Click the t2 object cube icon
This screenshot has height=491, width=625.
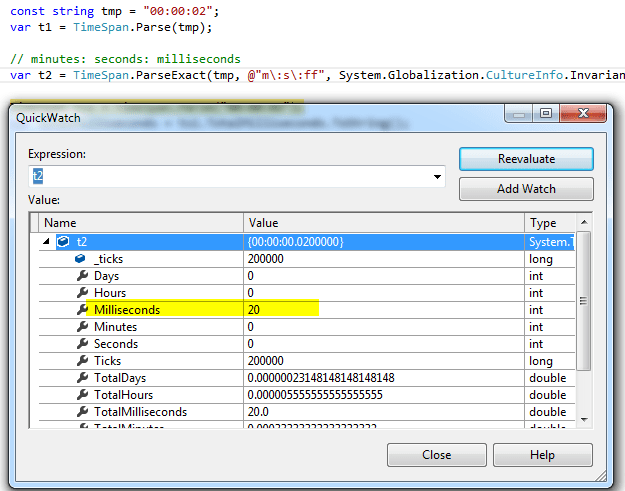click(x=63, y=242)
